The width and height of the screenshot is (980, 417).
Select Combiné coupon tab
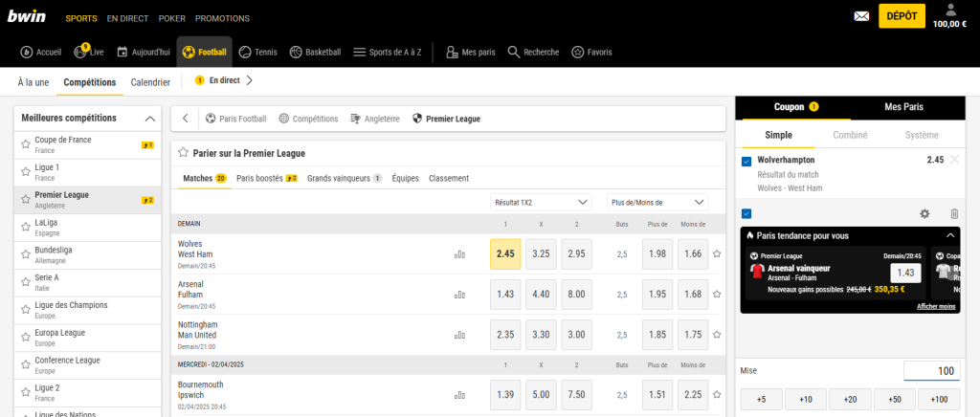pos(850,135)
